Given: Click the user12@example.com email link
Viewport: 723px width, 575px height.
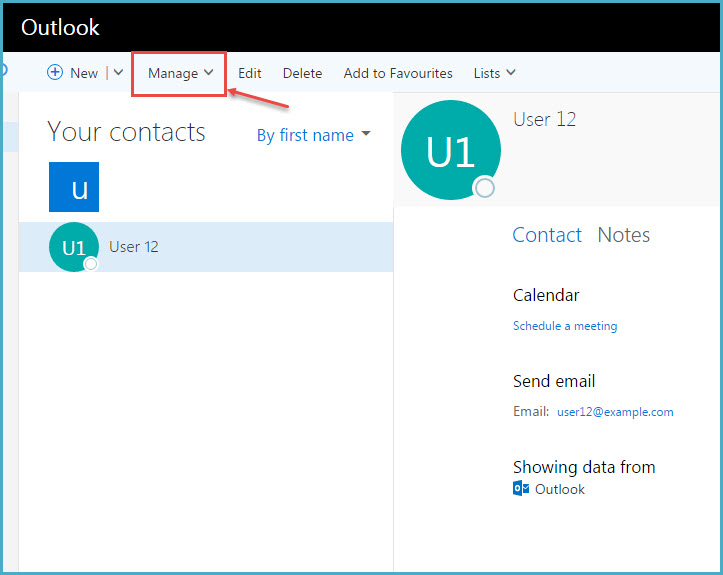Looking at the screenshot, I should (x=615, y=411).
